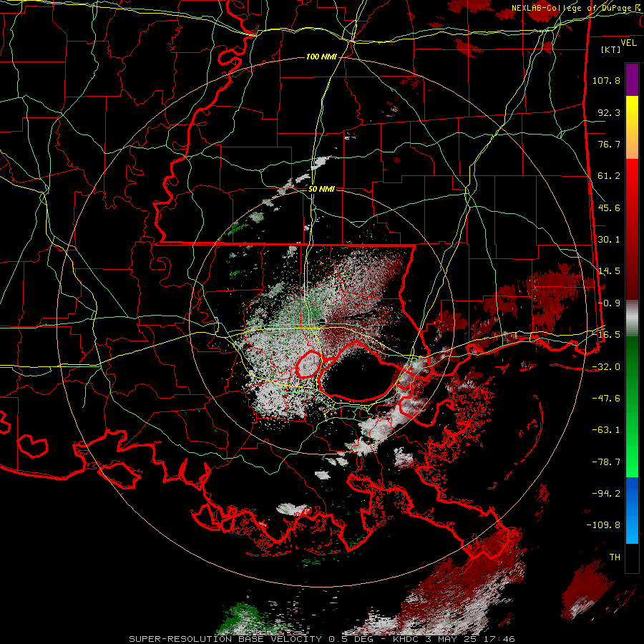Click the "NEXLAB-College of DuPage" credit text

point(572,8)
